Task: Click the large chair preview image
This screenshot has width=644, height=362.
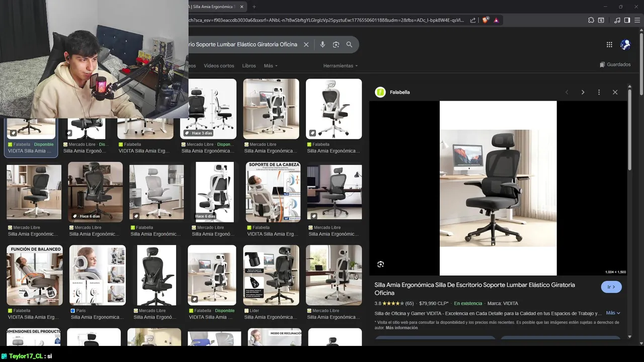Action: click(498, 188)
